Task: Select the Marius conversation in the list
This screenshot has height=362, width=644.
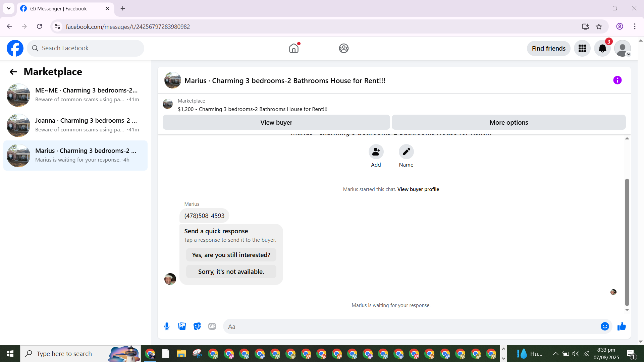Action: [75, 156]
